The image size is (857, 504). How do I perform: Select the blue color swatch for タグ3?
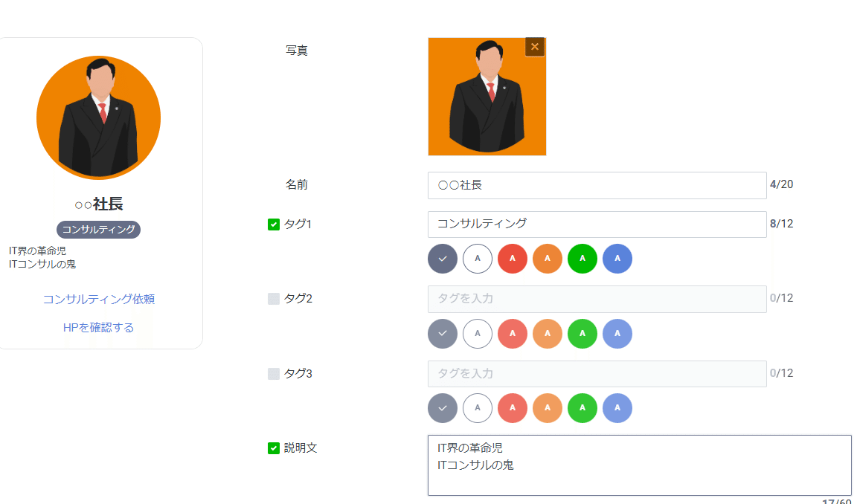(617, 408)
